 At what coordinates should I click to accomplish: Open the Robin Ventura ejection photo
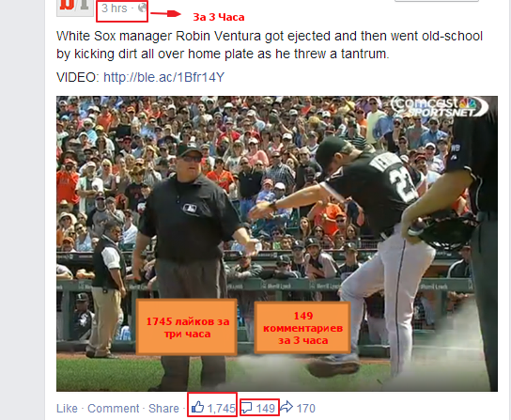277,243
